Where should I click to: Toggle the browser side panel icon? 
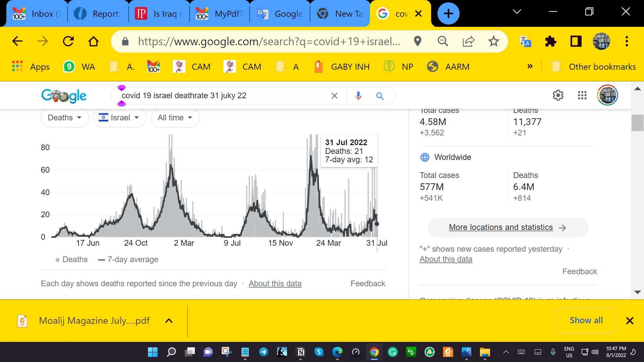tap(576, 42)
